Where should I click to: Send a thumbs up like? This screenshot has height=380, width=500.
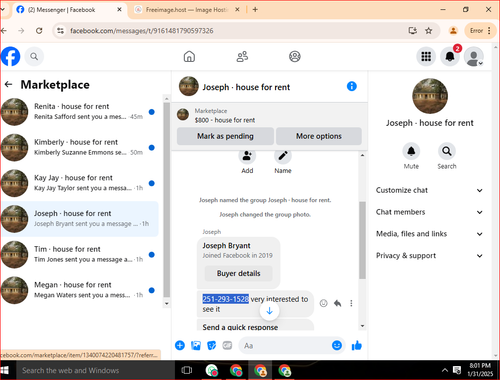click(357, 346)
